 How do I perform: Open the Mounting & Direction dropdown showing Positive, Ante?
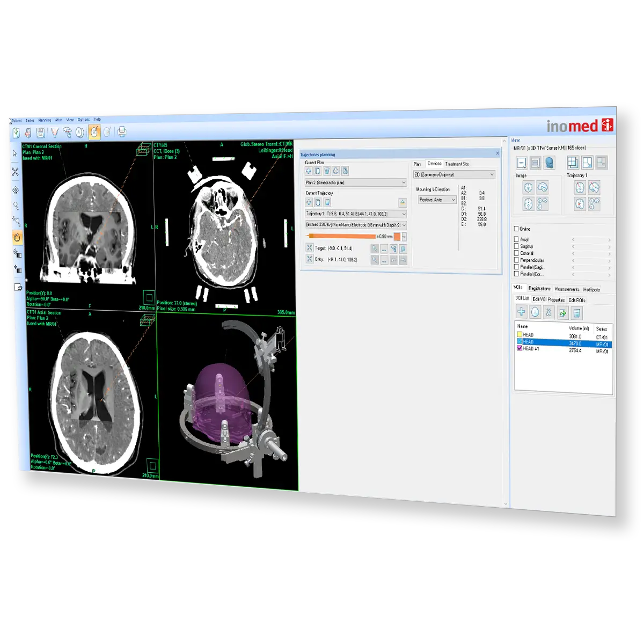436,199
